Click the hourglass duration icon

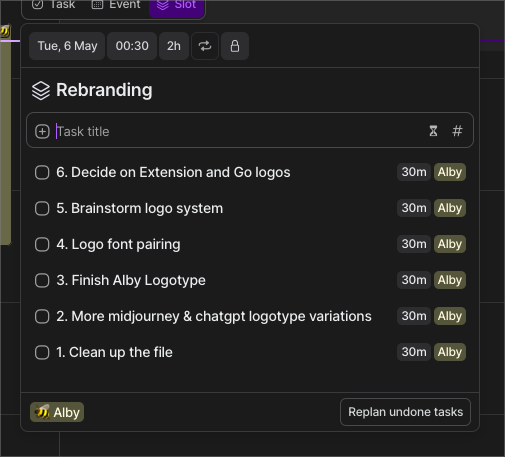point(433,131)
